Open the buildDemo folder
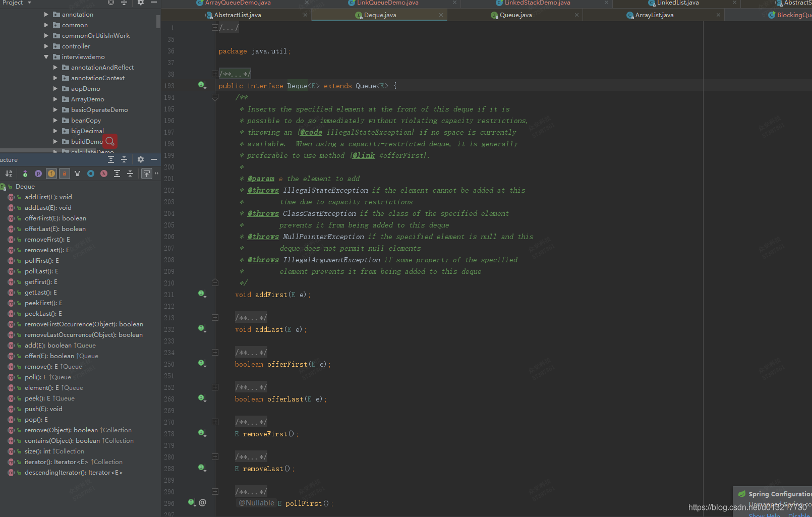This screenshot has height=517, width=812. [86, 142]
